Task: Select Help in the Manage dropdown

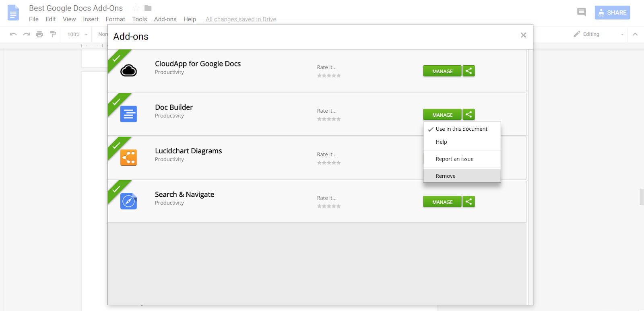Action: coord(462,142)
